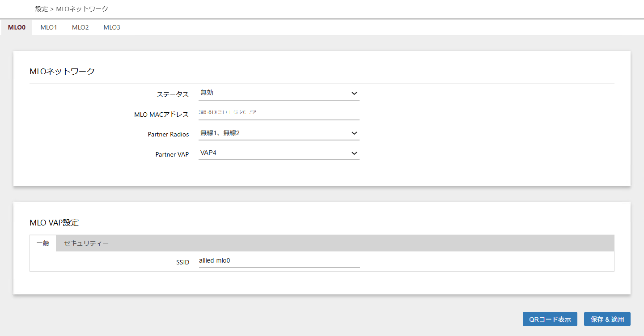Switch to the セキュリティー tab

pyautogui.click(x=86, y=243)
